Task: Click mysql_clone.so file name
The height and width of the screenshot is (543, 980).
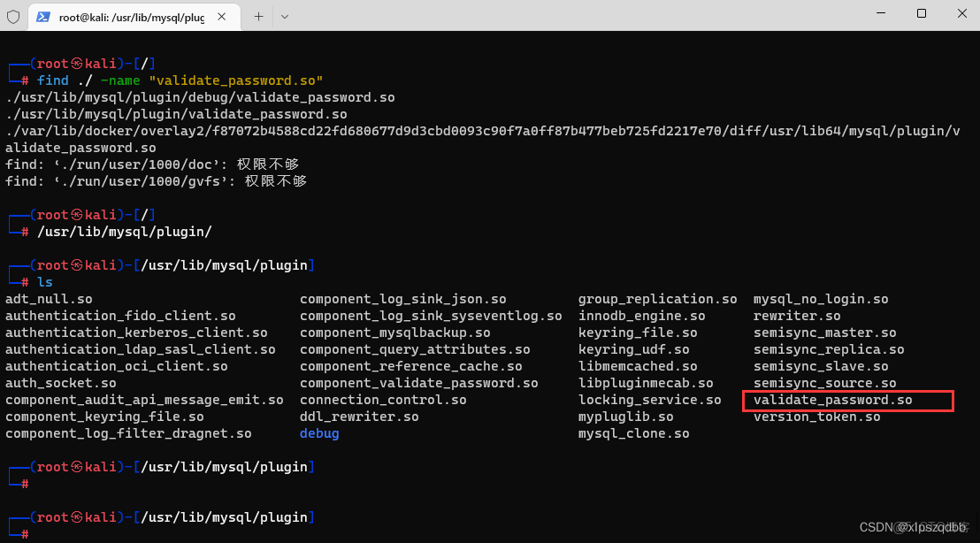Action: (634, 434)
